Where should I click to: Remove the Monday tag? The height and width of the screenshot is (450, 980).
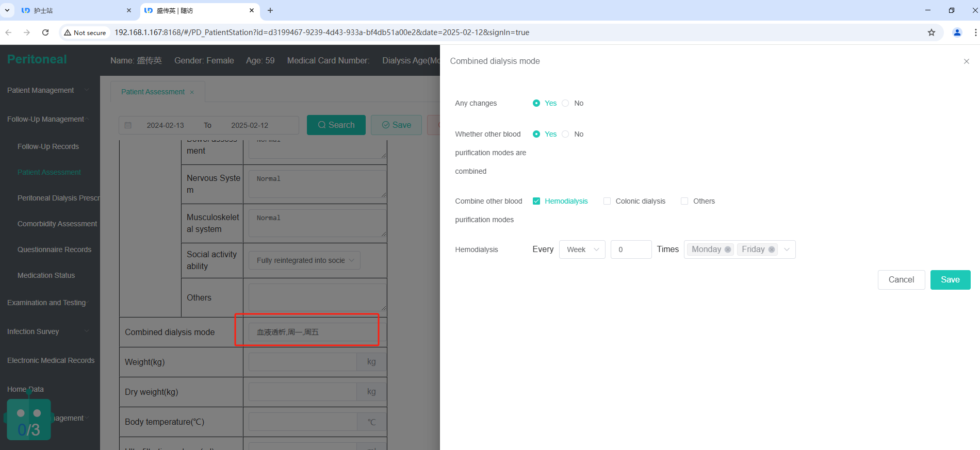pyautogui.click(x=728, y=249)
